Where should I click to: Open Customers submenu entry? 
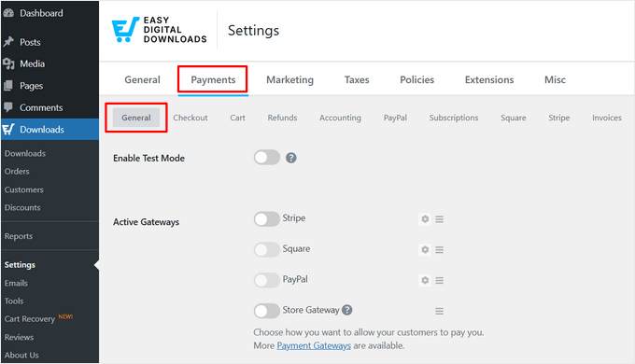coord(24,189)
